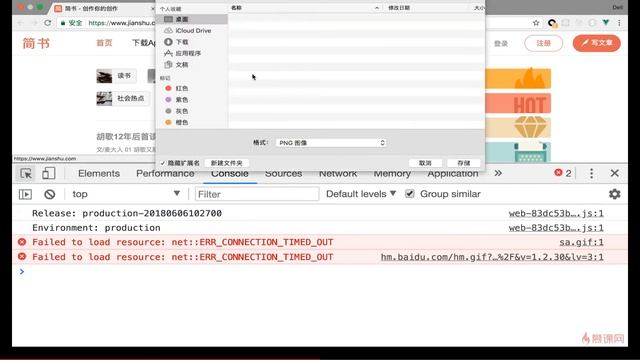Switch to the Memory tab

coord(392,174)
